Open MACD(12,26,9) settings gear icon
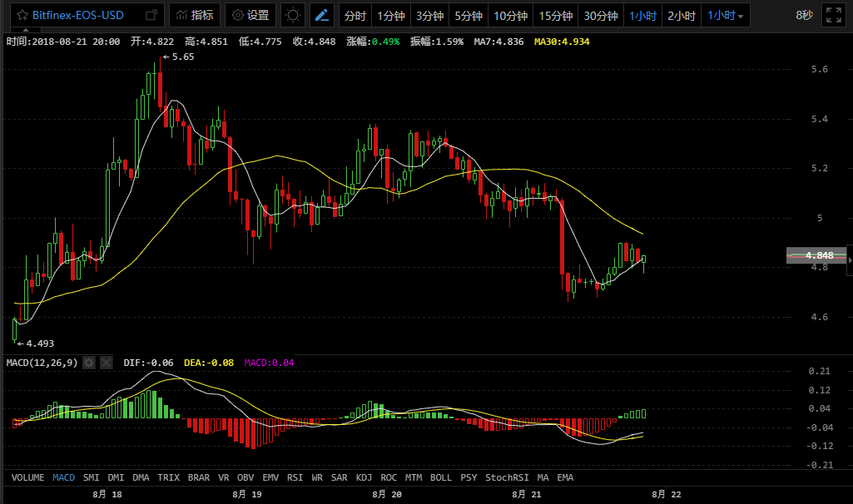This screenshot has height=504, width=853. (89, 363)
